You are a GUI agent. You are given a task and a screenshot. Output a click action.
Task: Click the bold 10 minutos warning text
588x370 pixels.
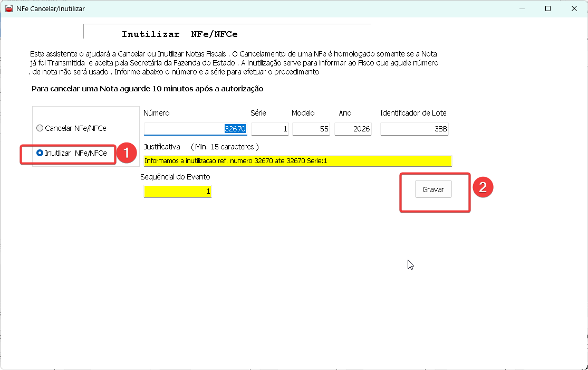click(x=147, y=89)
